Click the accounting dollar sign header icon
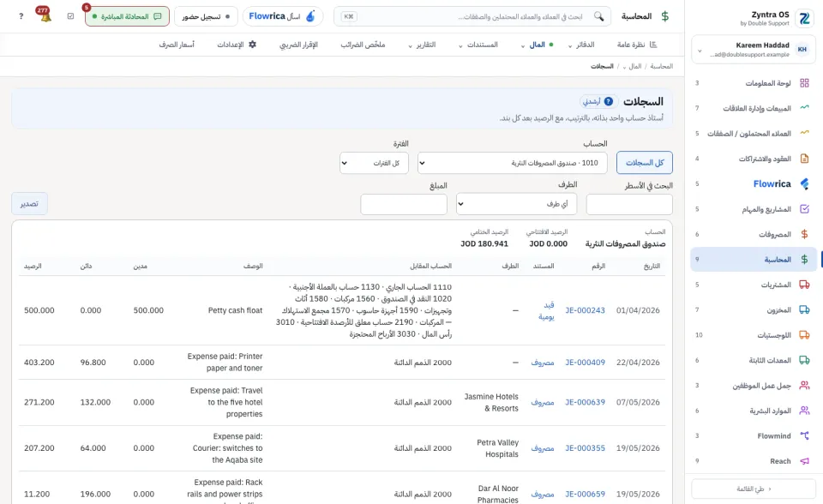The height and width of the screenshot is (504, 823). pos(665,16)
